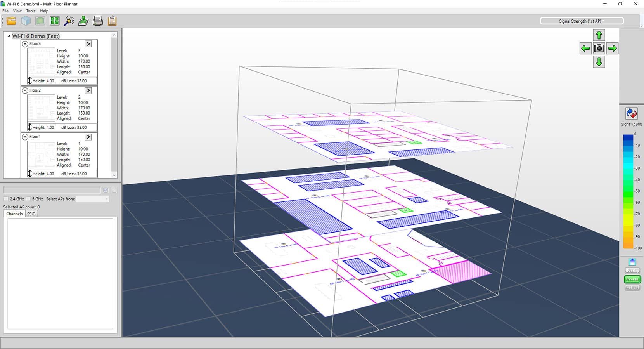Screen dimensions: 644x349
Task: Rotate view with green right arrow
Action: 613,49
